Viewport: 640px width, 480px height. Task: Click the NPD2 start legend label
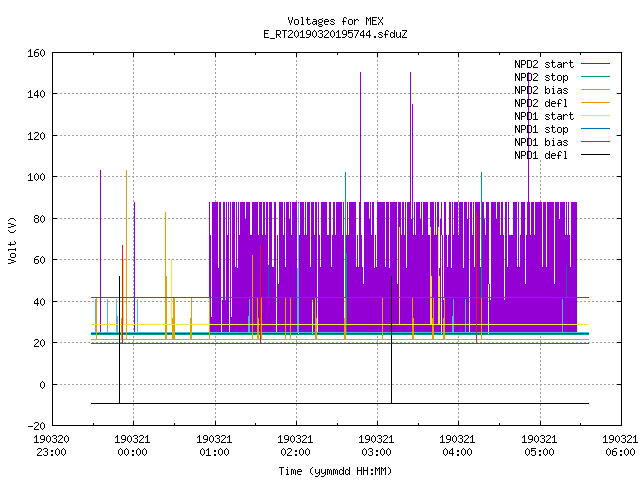coord(544,64)
